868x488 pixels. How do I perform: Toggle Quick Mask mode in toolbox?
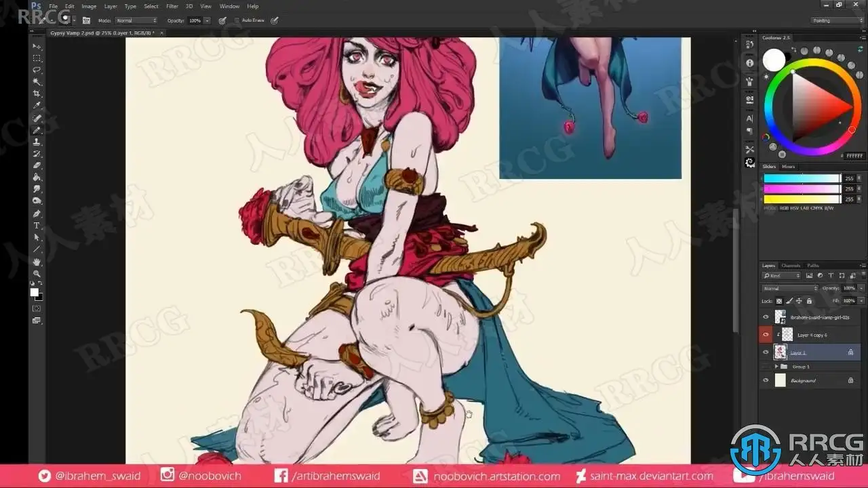tap(37, 308)
